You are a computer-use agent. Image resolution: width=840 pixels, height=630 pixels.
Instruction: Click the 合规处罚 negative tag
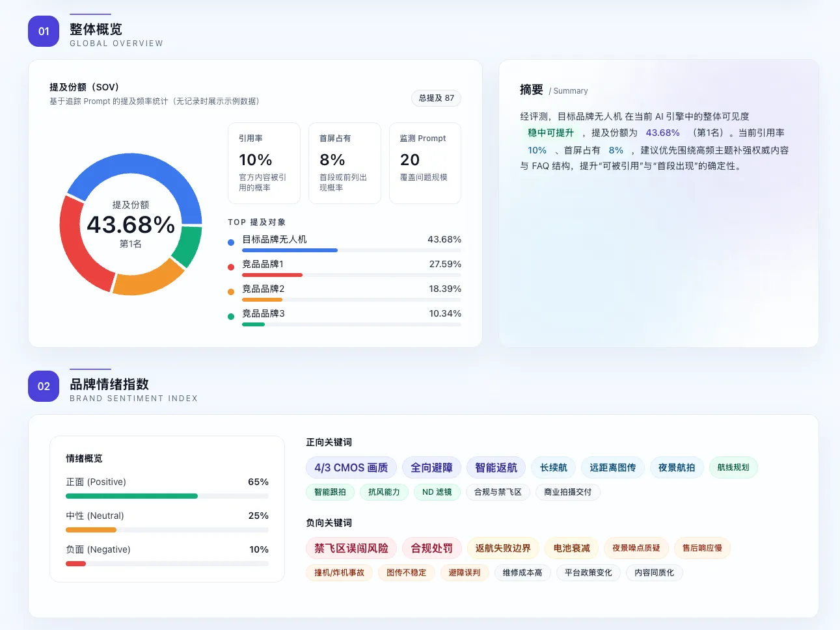[432, 548]
